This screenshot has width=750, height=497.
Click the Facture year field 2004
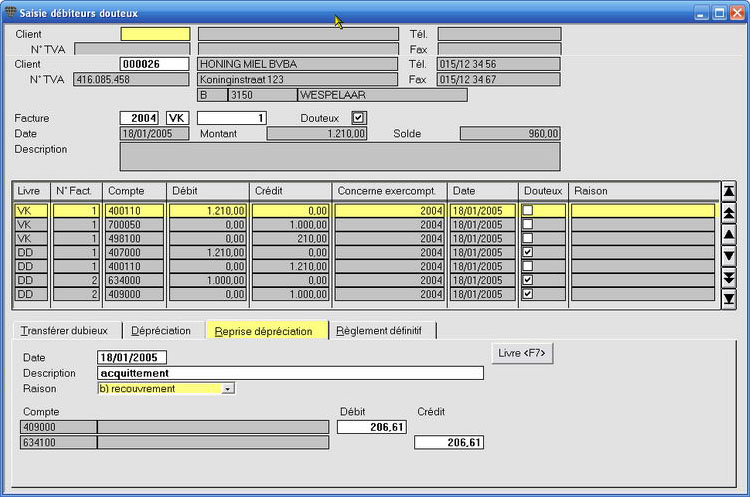[139, 118]
